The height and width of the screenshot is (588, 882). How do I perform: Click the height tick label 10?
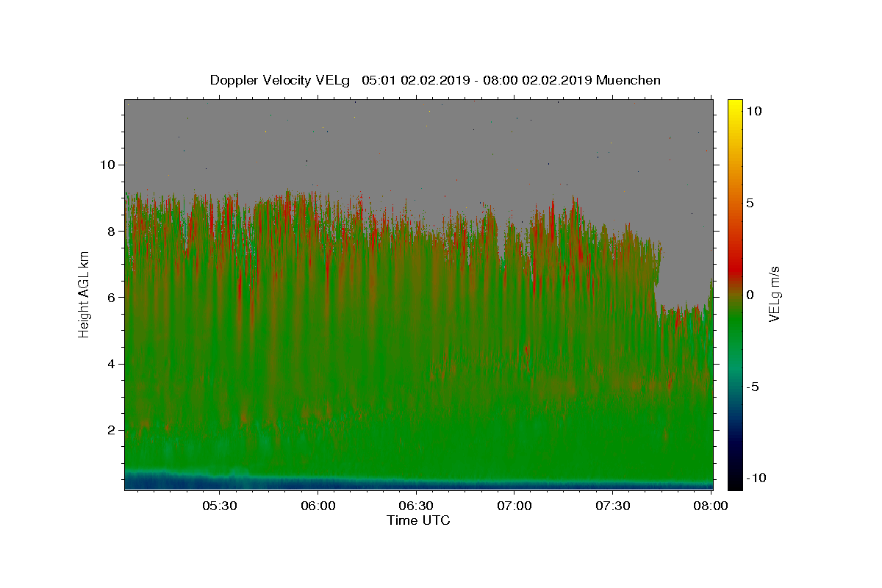[x=107, y=165]
